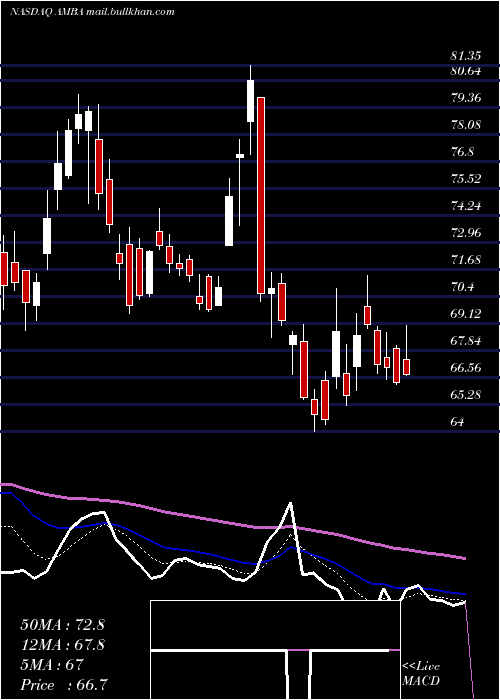This screenshot has height=700, width=500.
Task: Click the 81.35 price level label
Action: pyautogui.click(x=466, y=56)
